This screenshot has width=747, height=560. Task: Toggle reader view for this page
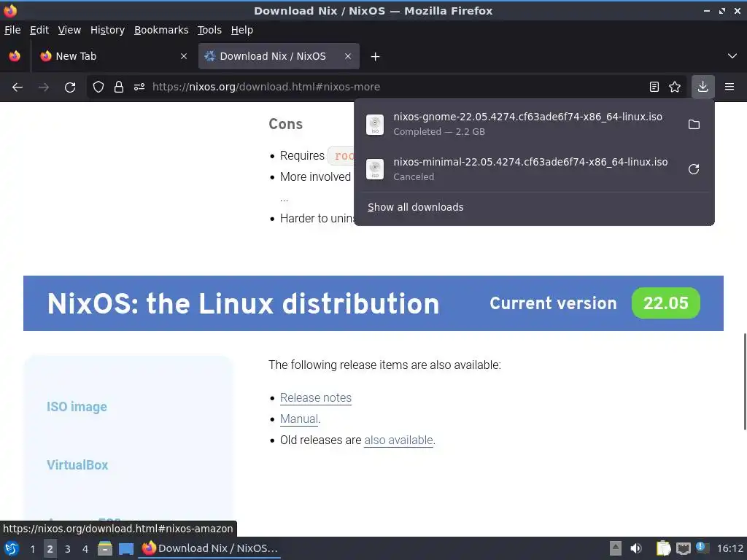(654, 87)
